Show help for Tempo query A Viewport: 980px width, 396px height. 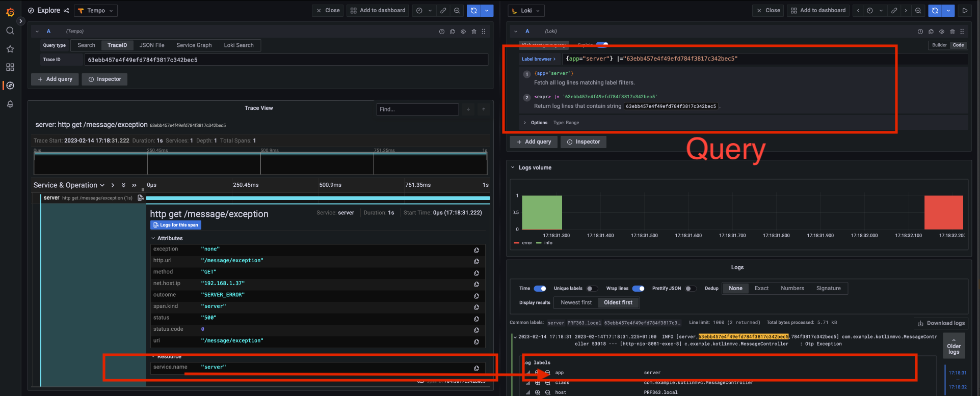tap(442, 32)
